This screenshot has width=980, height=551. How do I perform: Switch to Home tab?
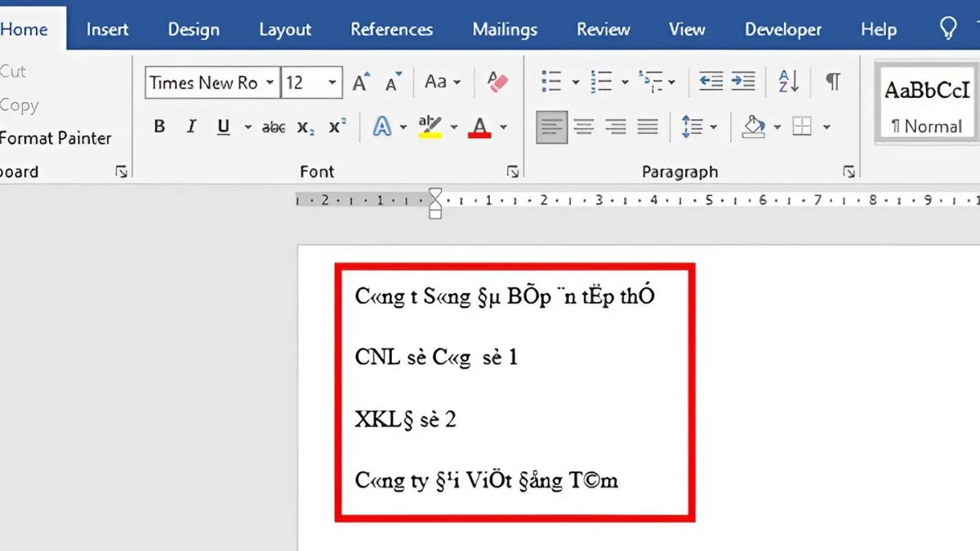click(x=24, y=29)
